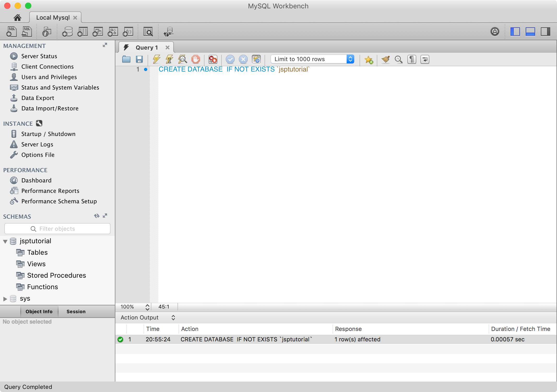The image size is (557, 392).
Task: Create new view icon in toolbar
Action: pos(98,32)
